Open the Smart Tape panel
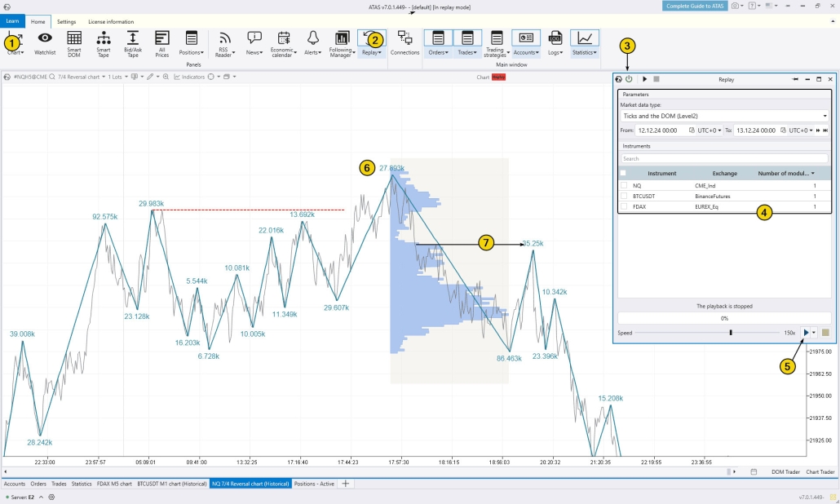The image size is (840, 504). click(104, 42)
